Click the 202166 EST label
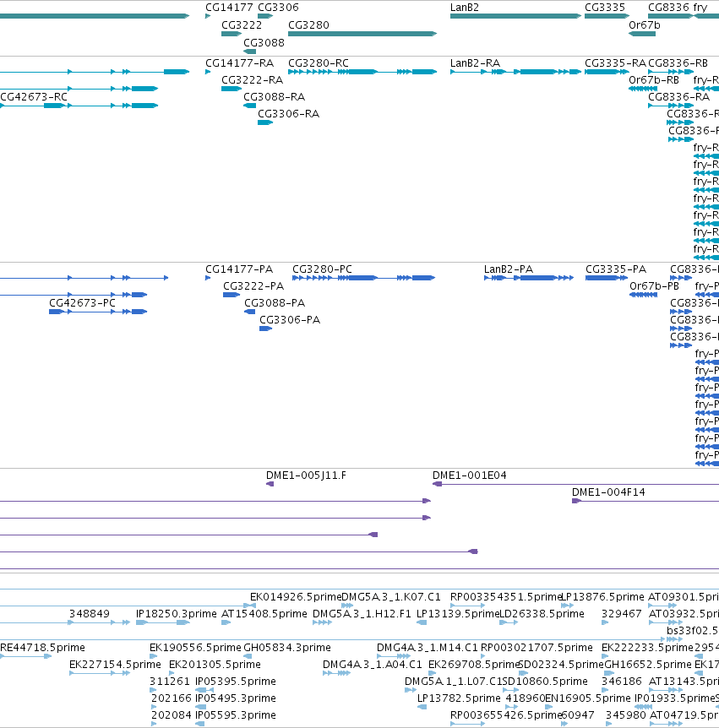 pos(171,698)
